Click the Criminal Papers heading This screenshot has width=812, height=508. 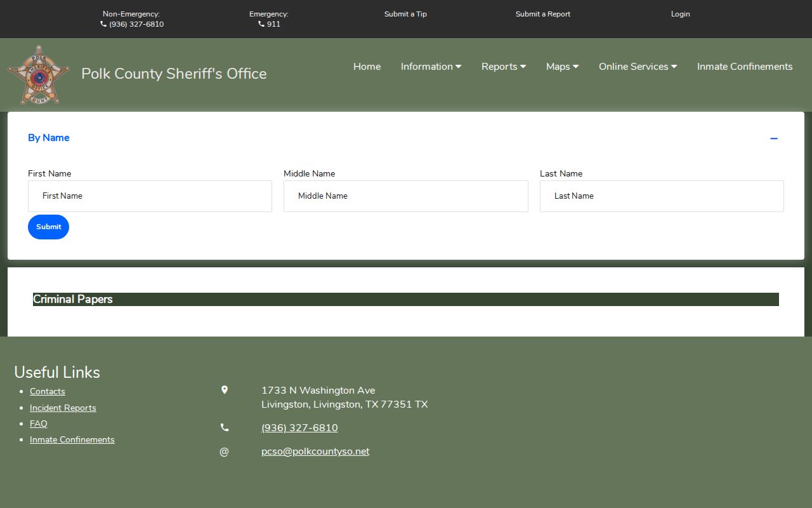(73, 299)
